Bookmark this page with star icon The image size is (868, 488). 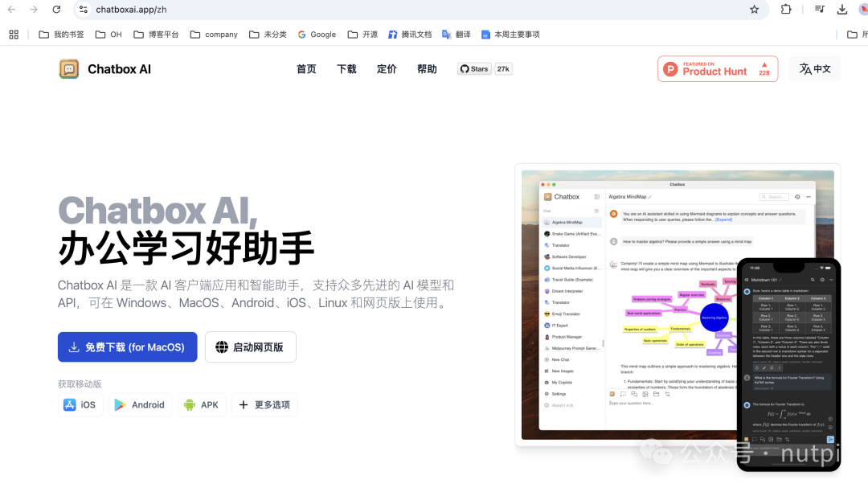(754, 10)
